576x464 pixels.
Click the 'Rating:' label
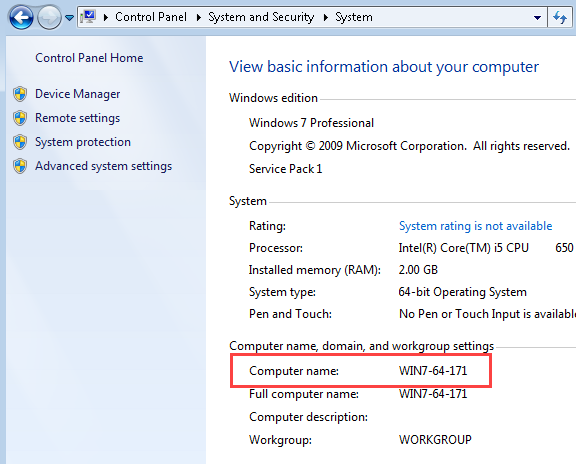point(267,226)
